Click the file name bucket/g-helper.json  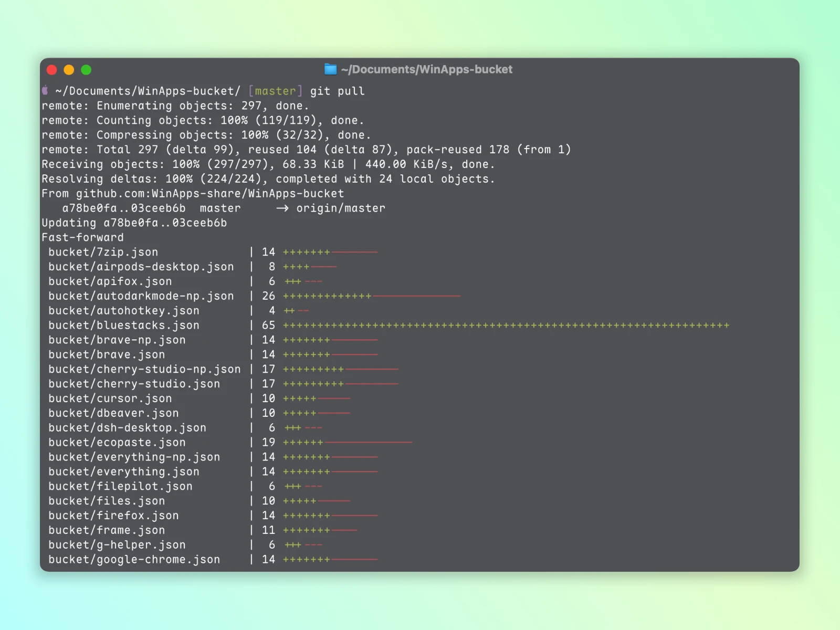click(117, 545)
